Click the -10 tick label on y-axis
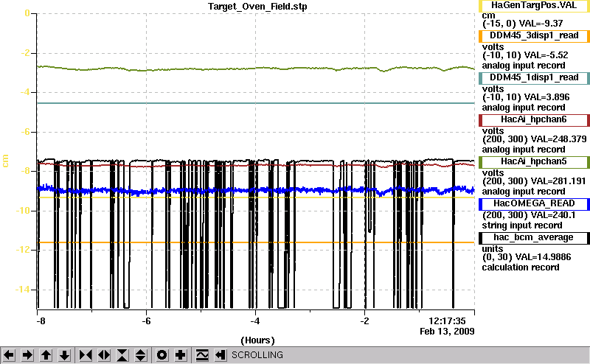Screen dimensions: 590x364 (22, 210)
